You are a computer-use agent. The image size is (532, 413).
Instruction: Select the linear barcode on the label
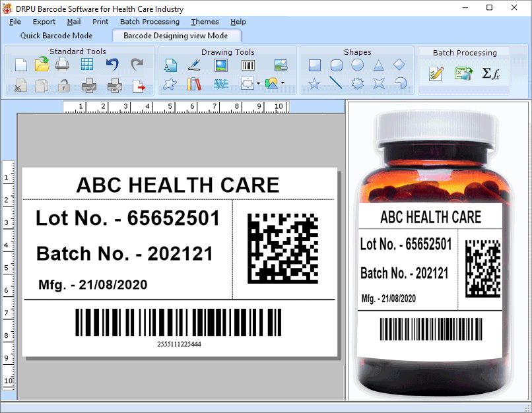click(178, 322)
